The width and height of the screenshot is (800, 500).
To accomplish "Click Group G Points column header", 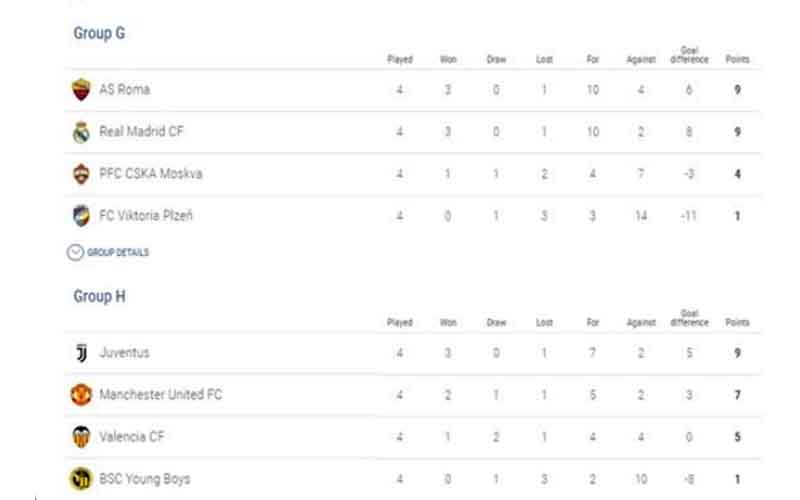I will (x=737, y=60).
